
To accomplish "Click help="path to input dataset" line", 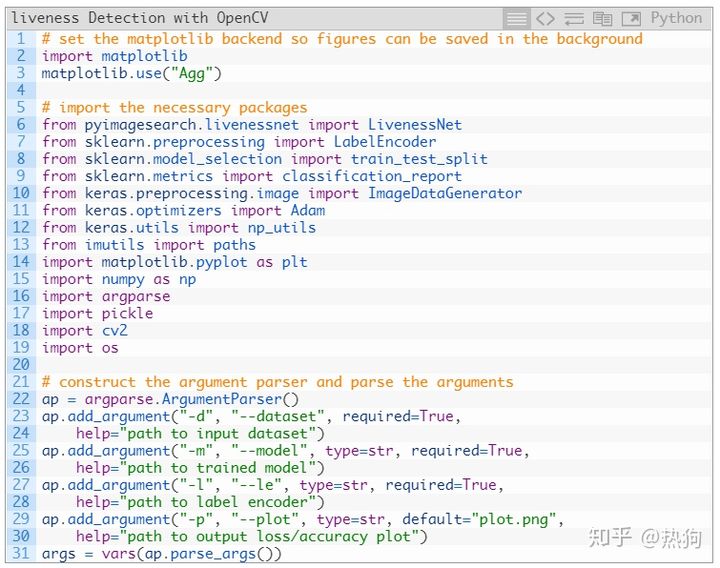I will [200, 434].
